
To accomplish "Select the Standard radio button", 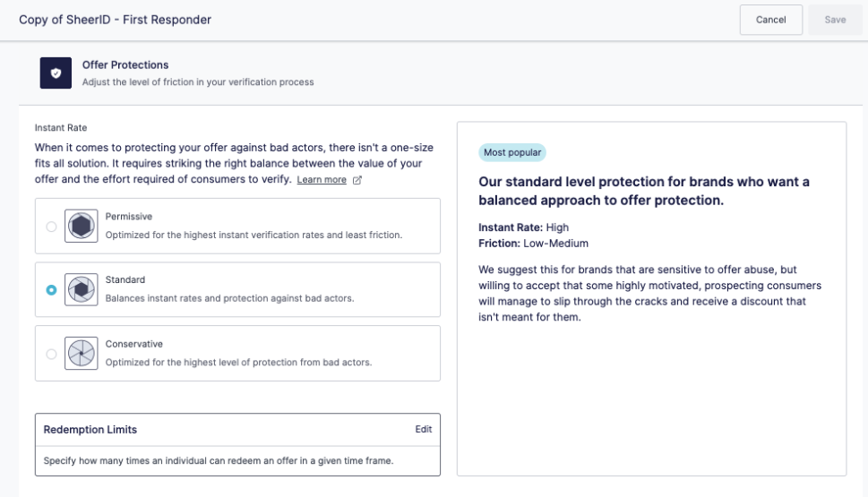I will pyautogui.click(x=51, y=290).
